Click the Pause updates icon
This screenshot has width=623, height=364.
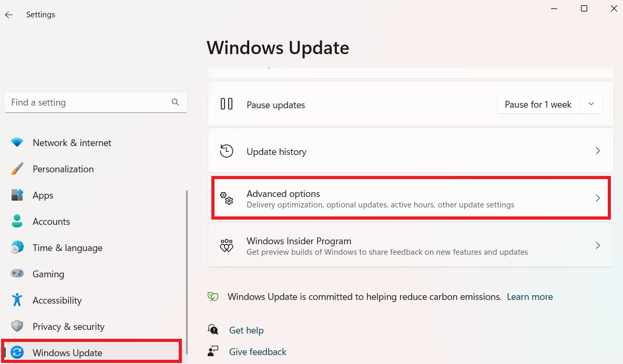coord(227,104)
